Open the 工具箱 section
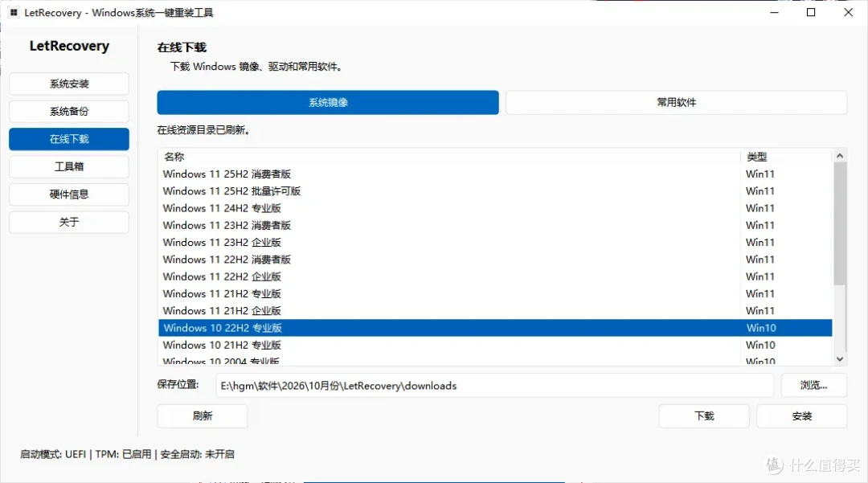Image resolution: width=868 pixels, height=483 pixels. click(69, 166)
